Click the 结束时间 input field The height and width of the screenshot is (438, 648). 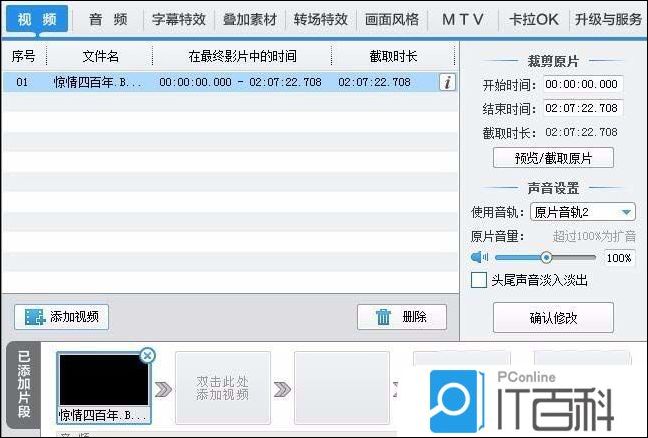tap(583, 108)
